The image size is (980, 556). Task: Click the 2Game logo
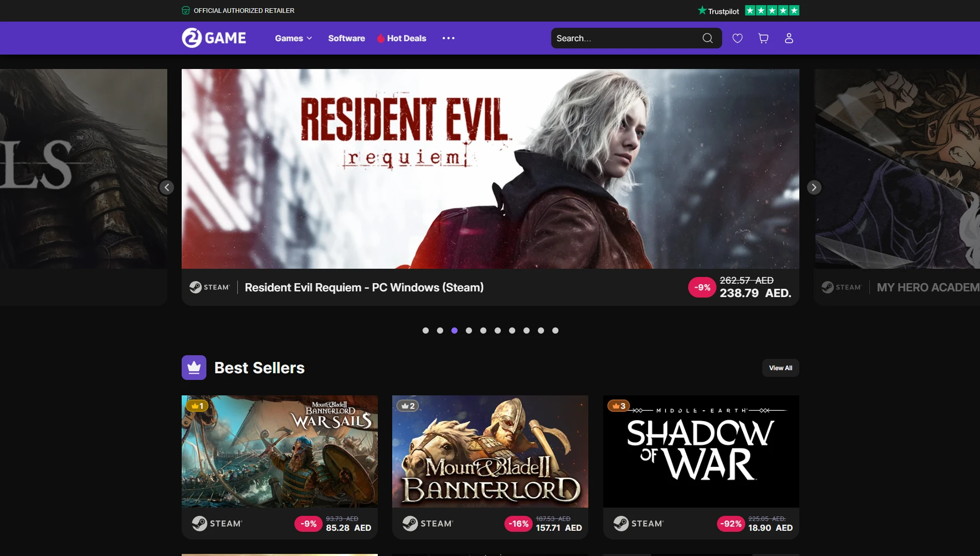click(214, 38)
